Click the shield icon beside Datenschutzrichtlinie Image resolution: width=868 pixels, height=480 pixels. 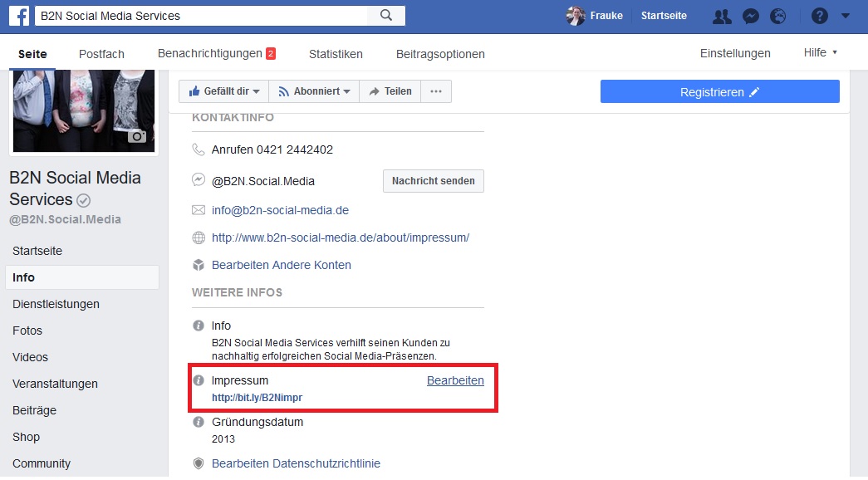coord(199,463)
